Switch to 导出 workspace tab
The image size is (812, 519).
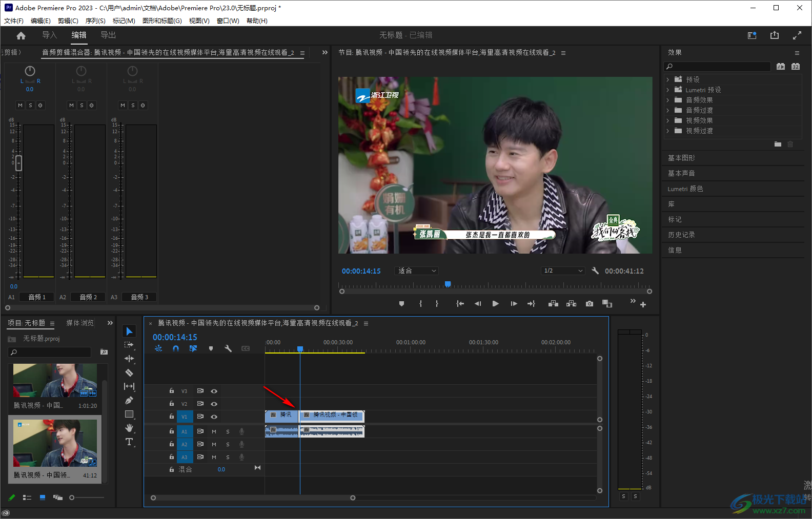(x=108, y=35)
